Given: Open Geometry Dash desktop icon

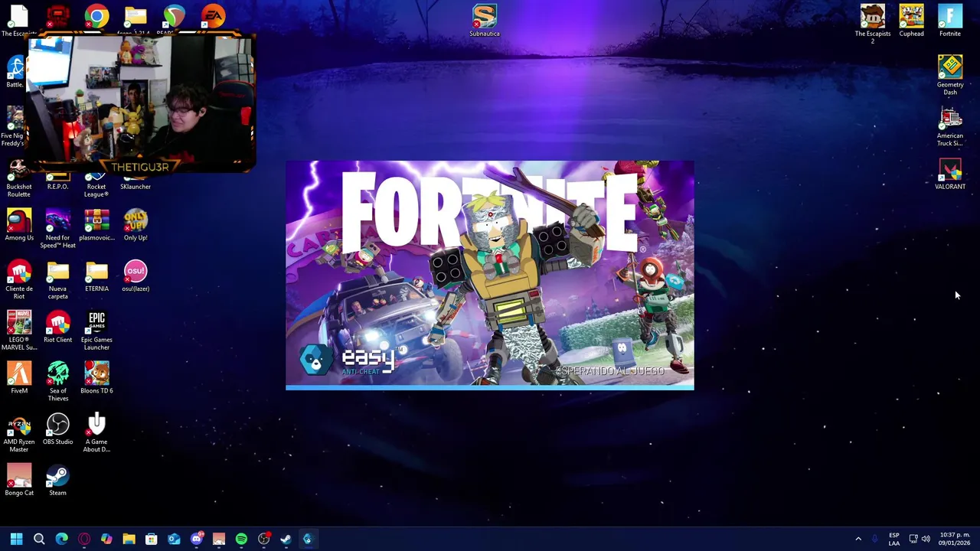Looking at the screenshot, I should [949, 75].
